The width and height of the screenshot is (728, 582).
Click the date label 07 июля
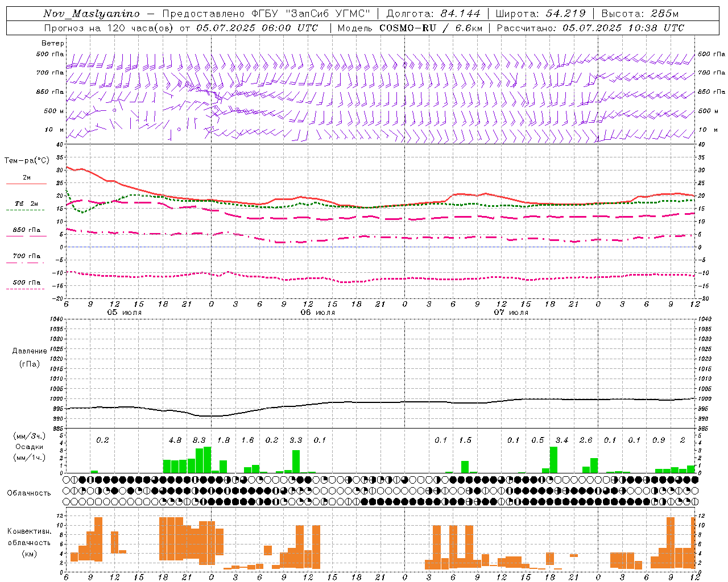(511, 313)
